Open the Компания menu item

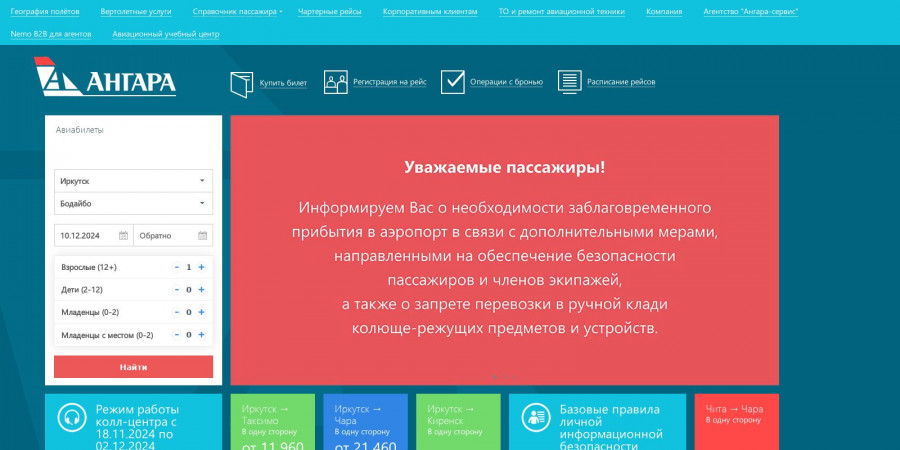664,11
